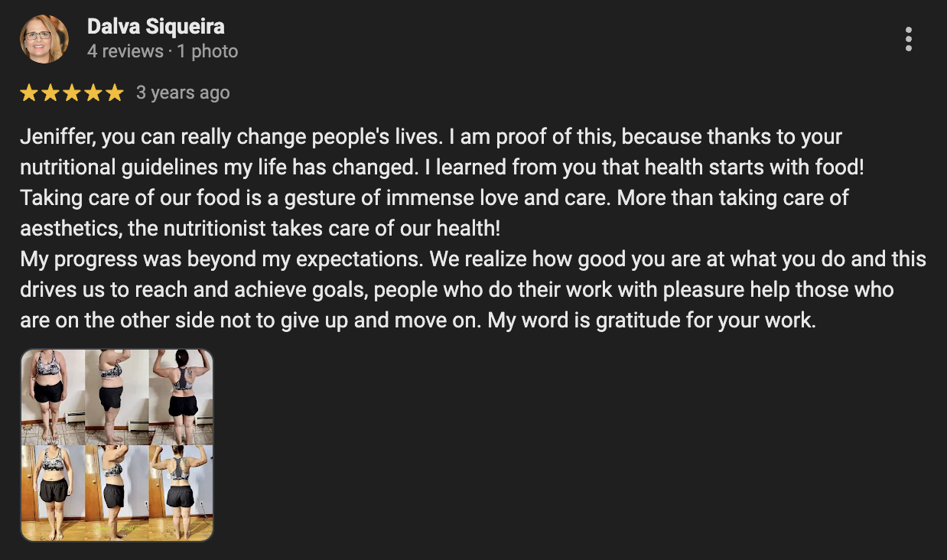The width and height of the screenshot is (947, 560).
Task: Click the third star in the rating
Action: [72, 93]
